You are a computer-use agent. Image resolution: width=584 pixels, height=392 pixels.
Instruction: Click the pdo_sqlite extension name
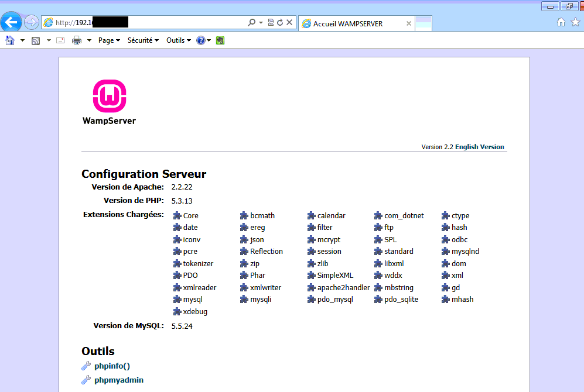point(401,300)
